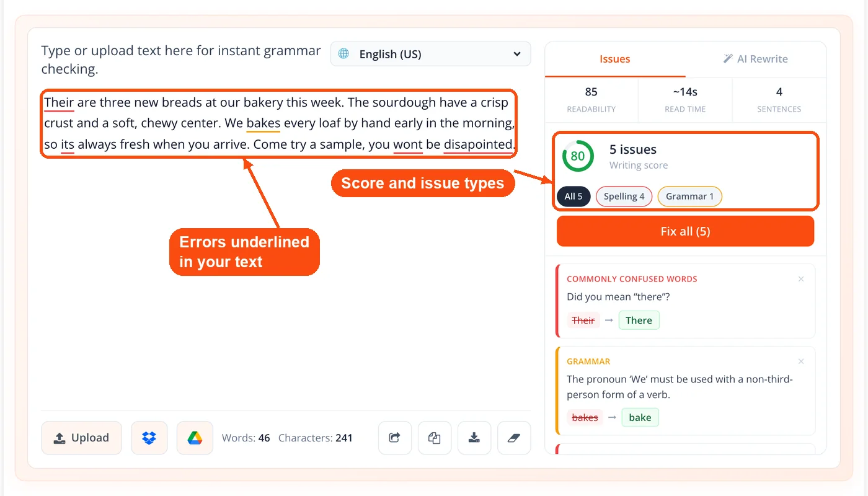Click the underlined word "Their"
This screenshot has height=496, width=868.
[59, 102]
